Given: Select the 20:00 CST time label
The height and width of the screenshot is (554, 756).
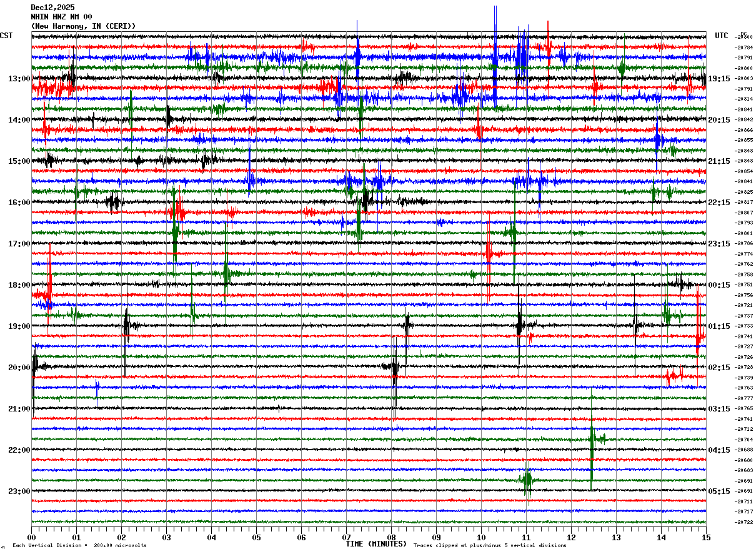Looking at the screenshot, I should click(19, 368).
